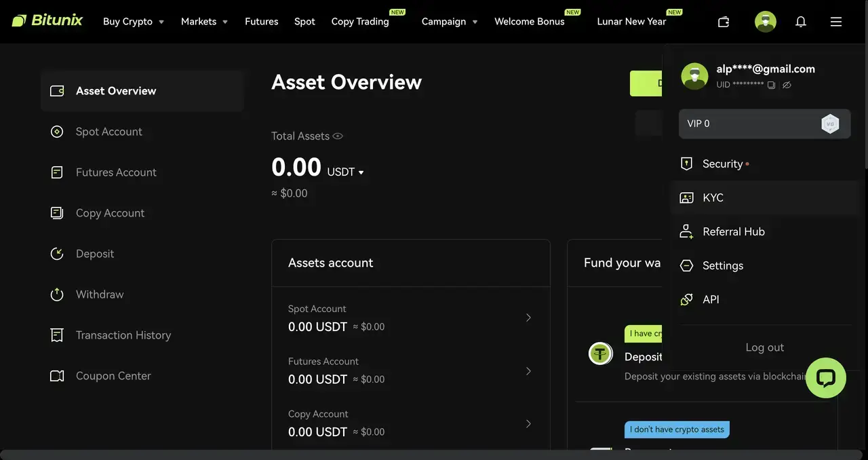Open the Copy Trading menu item

360,21
